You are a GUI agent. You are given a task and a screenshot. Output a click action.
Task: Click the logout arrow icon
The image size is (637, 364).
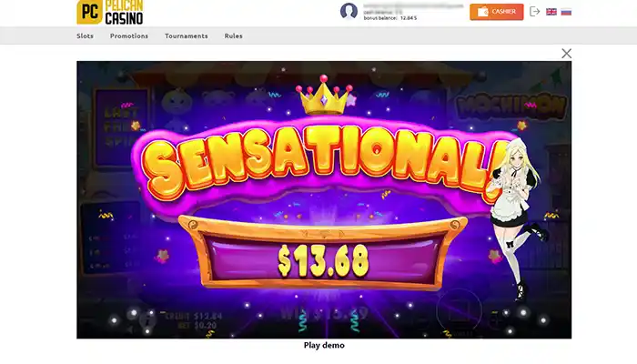[x=535, y=11]
